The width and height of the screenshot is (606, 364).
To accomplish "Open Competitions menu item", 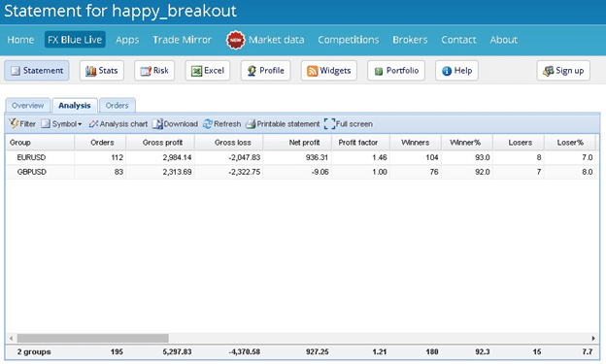I will (349, 40).
